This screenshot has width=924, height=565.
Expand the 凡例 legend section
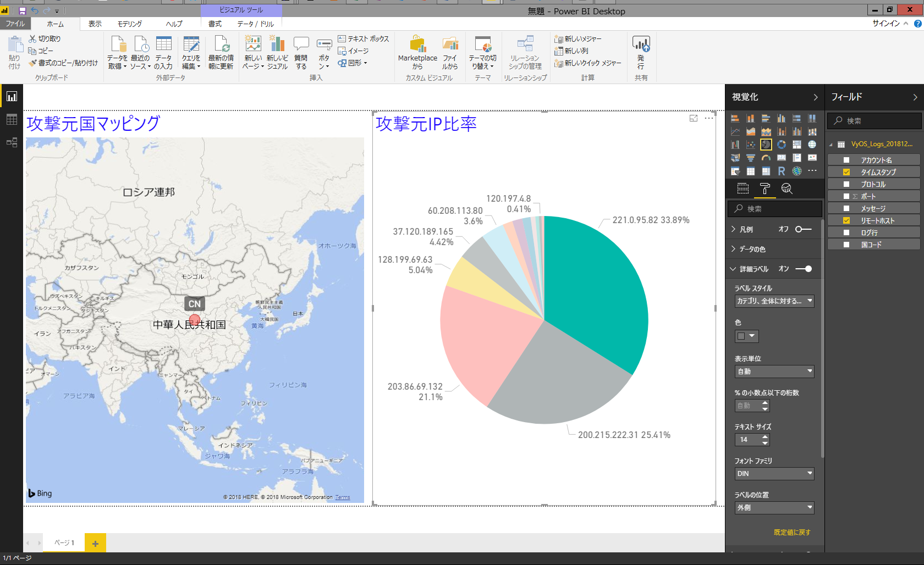click(734, 229)
